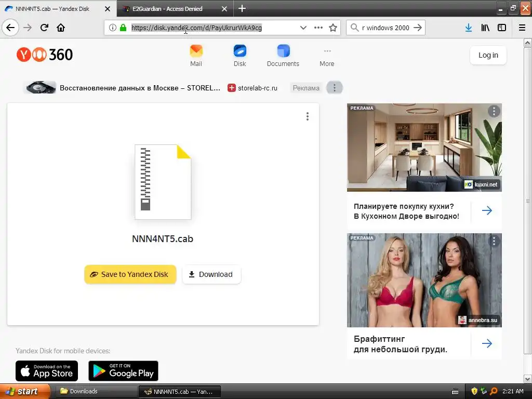532x399 pixels.
Task: Open the banner ad options three-dot button
Action: tap(335, 88)
